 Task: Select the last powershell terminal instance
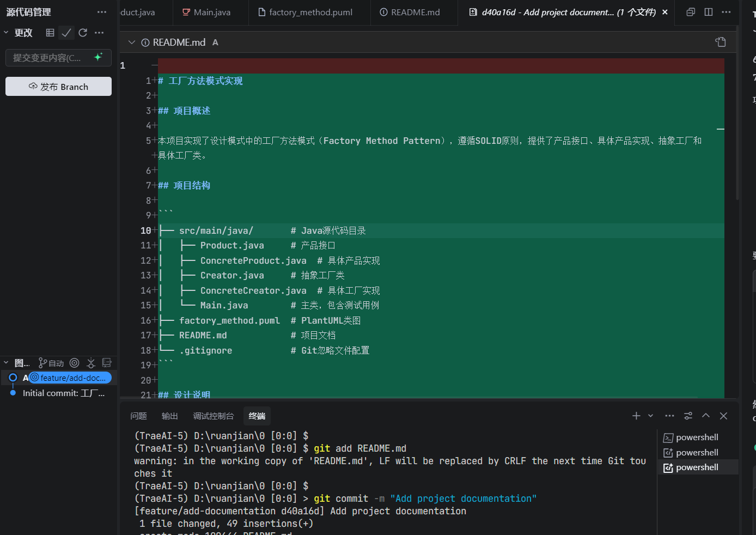tap(697, 467)
